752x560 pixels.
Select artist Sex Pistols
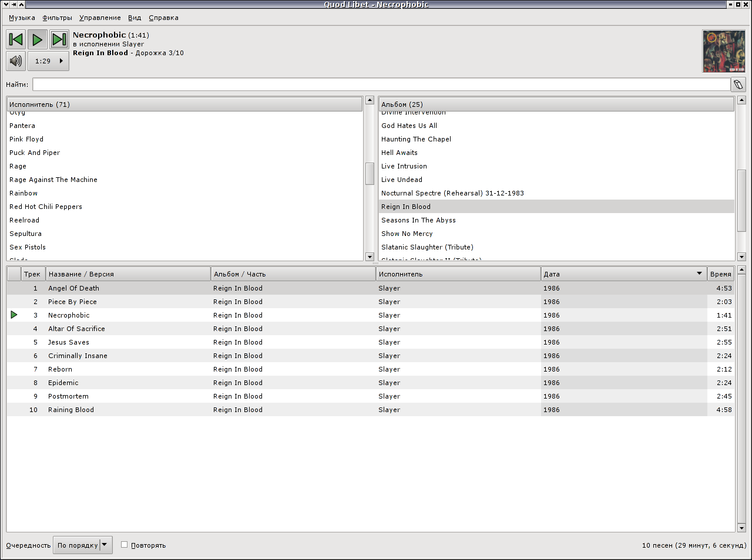(184, 247)
